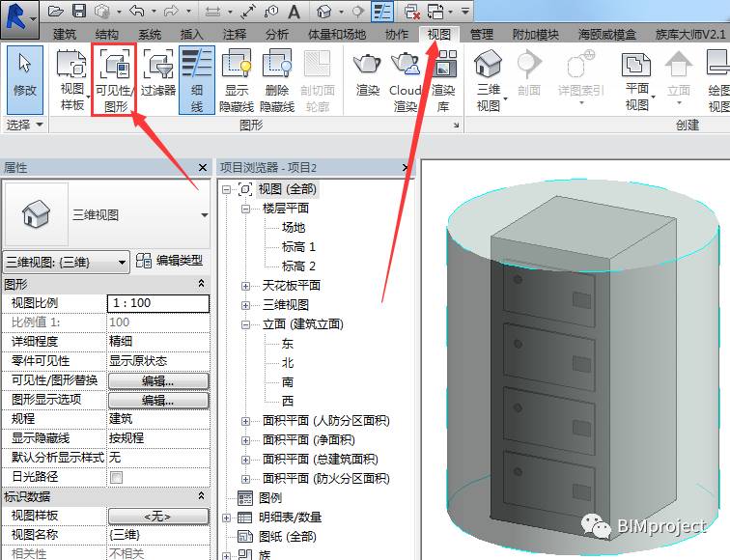
Task: Collapse the Elevations (立面 建筑立面) node
Action: coord(245,324)
